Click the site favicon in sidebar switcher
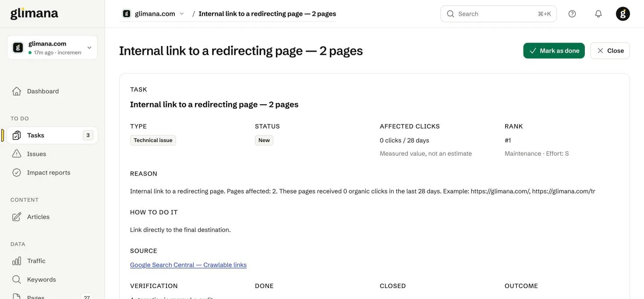The height and width of the screenshot is (299, 644). [18, 47]
